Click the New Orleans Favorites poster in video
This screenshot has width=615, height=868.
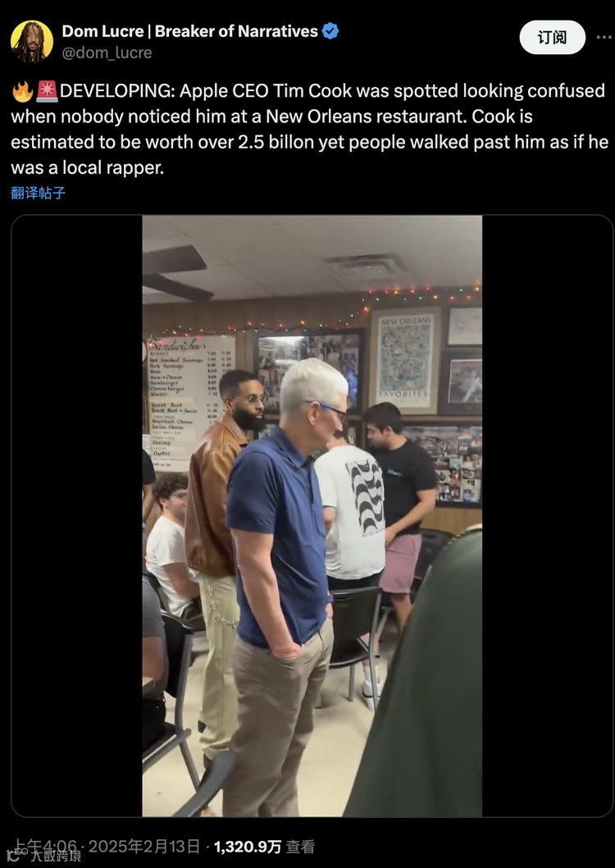coord(406,360)
